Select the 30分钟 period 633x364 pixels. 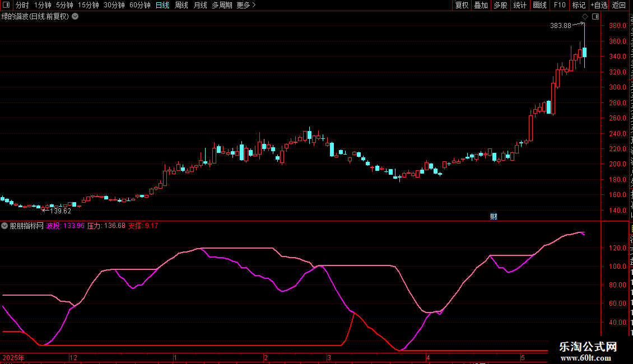(114, 5)
